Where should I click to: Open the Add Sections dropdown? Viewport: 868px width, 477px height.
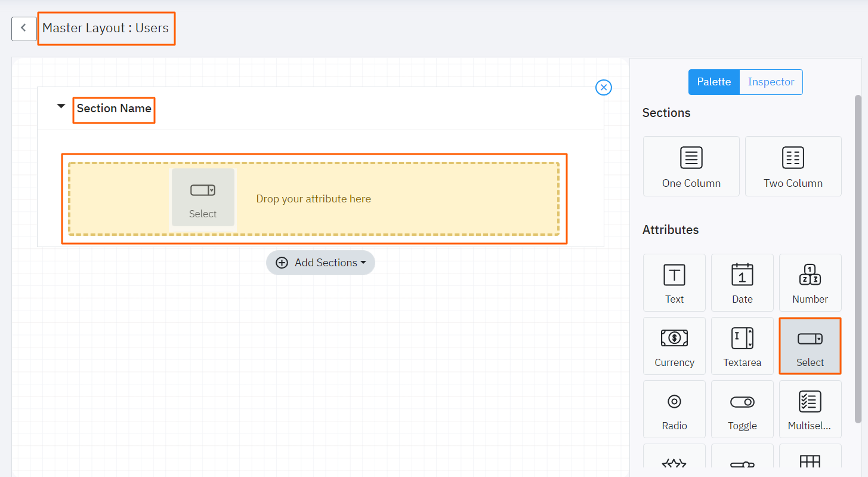coord(320,263)
